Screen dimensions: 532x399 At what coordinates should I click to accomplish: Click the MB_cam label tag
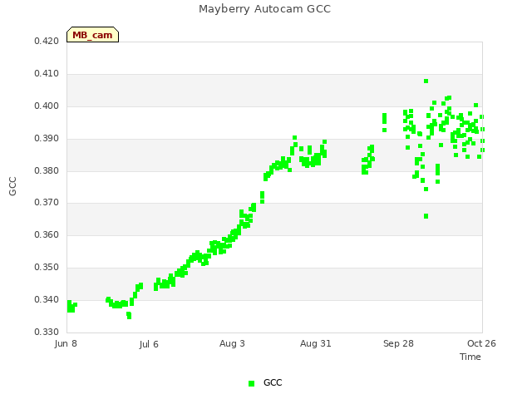click(92, 35)
